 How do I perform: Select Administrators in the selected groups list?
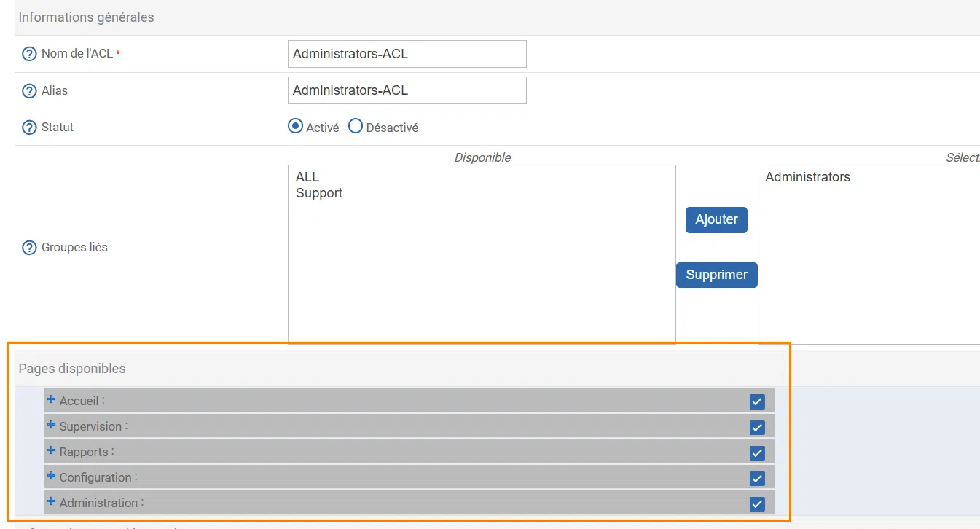click(807, 176)
